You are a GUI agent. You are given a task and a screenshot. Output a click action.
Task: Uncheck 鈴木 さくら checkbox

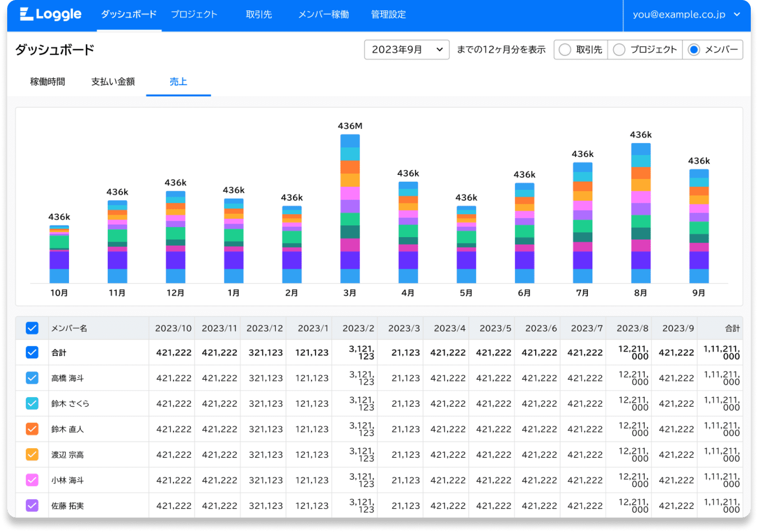click(x=32, y=404)
